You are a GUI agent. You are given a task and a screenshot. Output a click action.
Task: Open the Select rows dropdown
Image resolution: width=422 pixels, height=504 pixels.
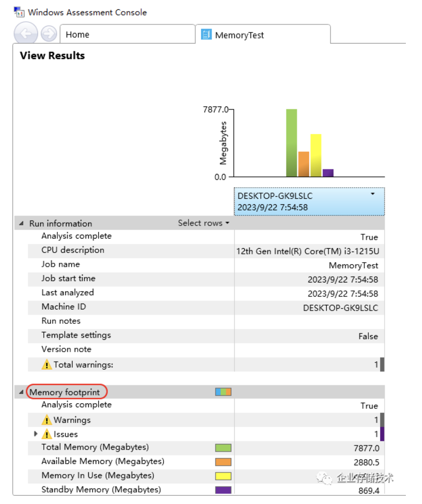pyautogui.click(x=203, y=223)
